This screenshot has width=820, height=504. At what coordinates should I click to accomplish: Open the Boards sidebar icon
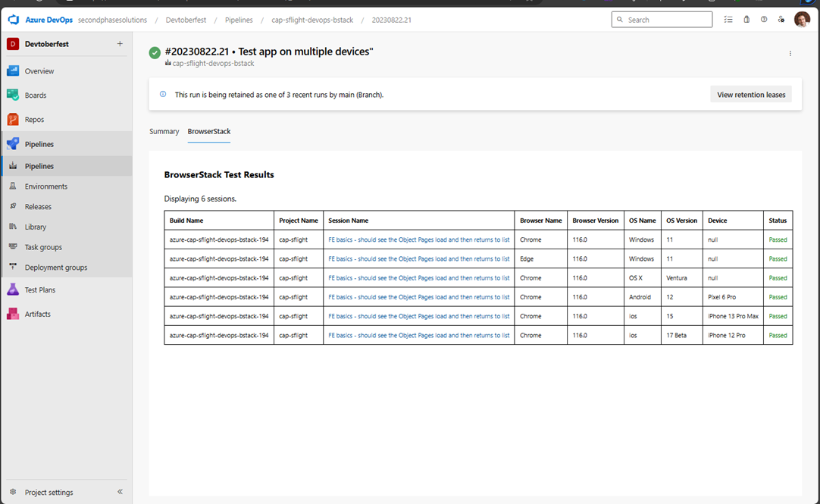[x=13, y=95]
